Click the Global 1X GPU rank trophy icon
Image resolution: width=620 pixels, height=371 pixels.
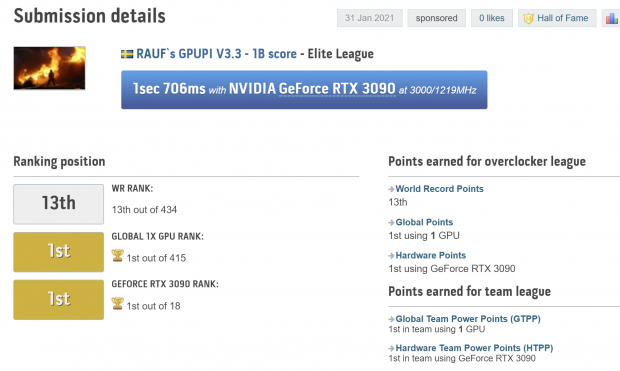click(x=117, y=256)
